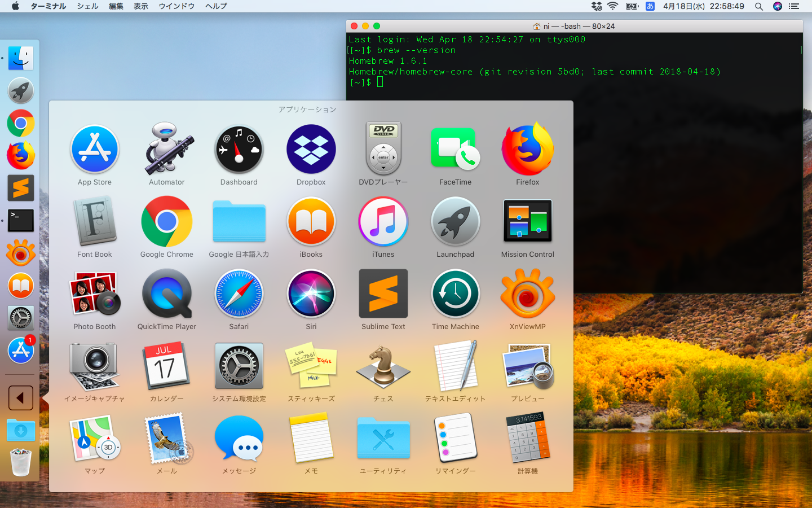The width and height of the screenshot is (812, 508).
Task: Open Sublime Text in the Applications grid
Action: coord(383,294)
